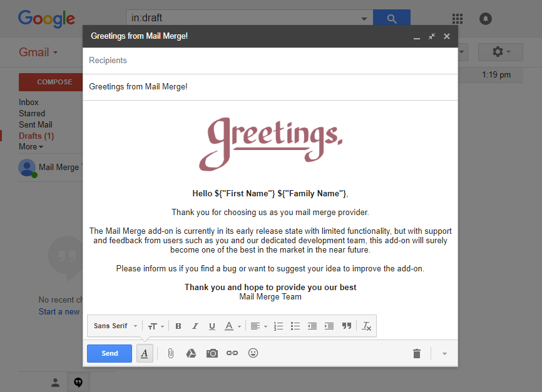Open the Sans Serif font dropdown
This screenshot has height=392, width=542.
click(115, 326)
